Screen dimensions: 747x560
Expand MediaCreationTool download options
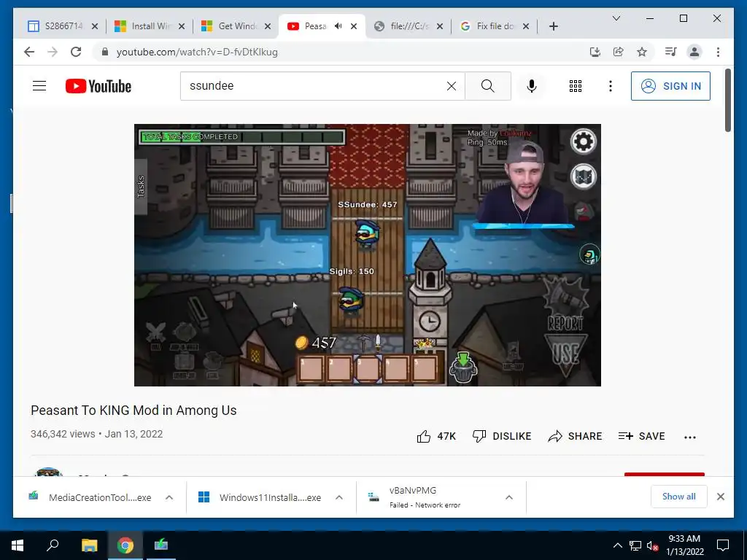(169, 497)
